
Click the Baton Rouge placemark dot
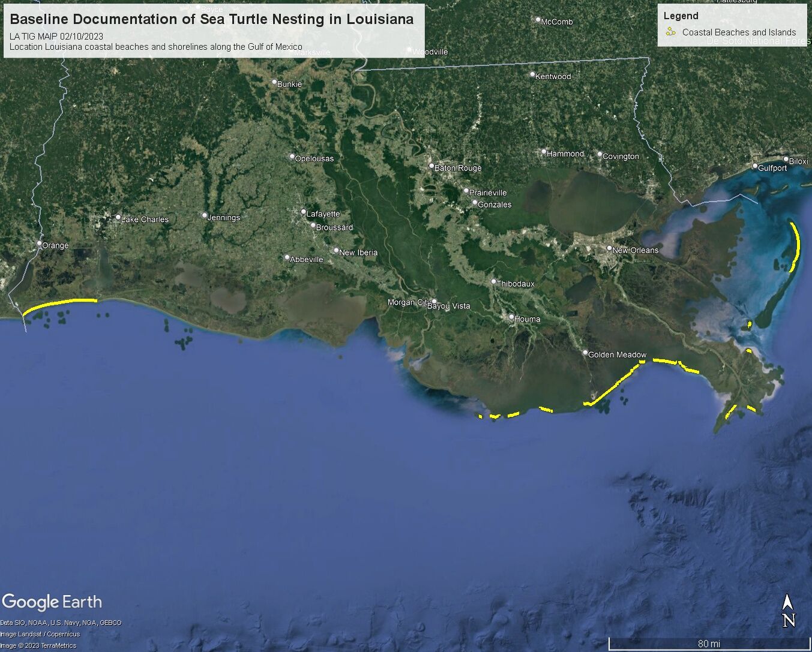point(431,166)
